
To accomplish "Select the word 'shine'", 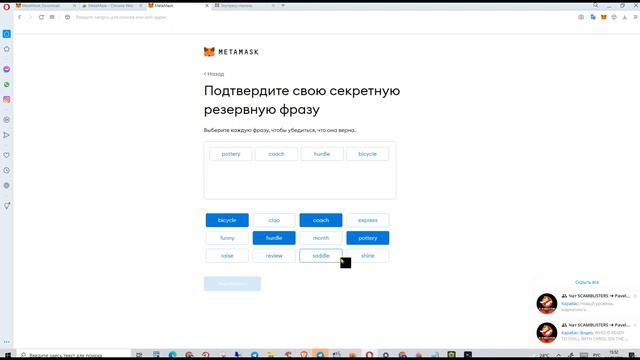I will (368, 256).
